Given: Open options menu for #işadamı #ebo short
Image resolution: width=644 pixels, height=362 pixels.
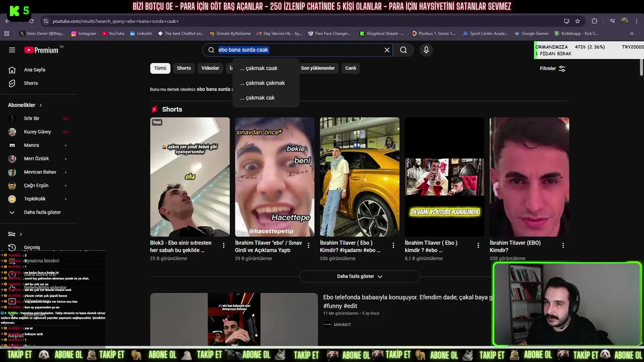Looking at the screenshot, I should tap(393, 245).
